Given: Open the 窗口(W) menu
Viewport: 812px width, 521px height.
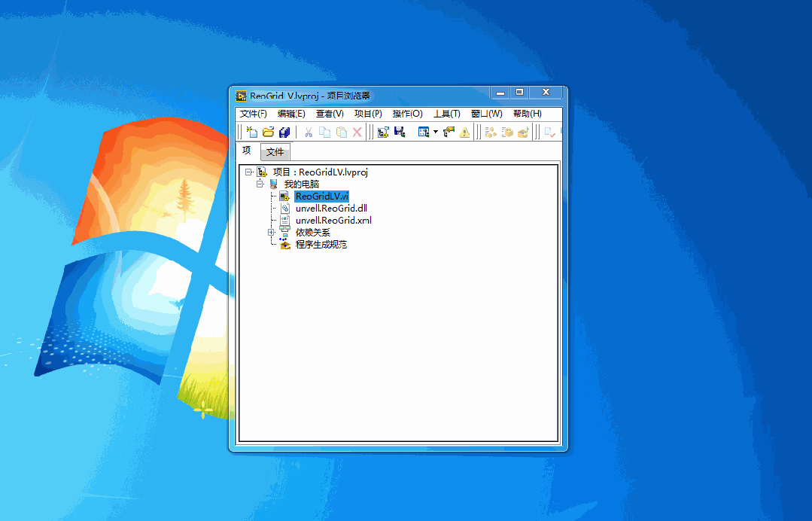Looking at the screenshot, I should click(487, 114).
